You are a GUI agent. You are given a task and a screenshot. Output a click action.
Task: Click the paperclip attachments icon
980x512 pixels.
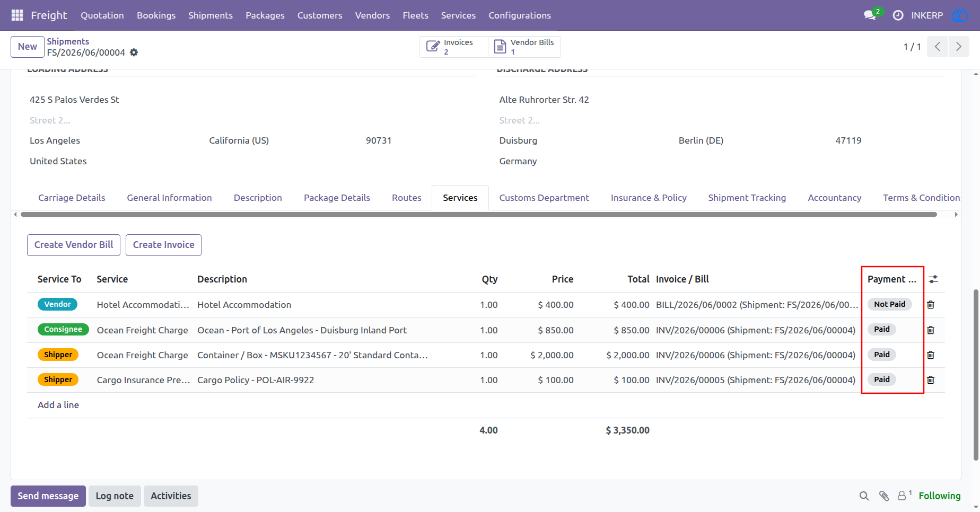(883, 496)
